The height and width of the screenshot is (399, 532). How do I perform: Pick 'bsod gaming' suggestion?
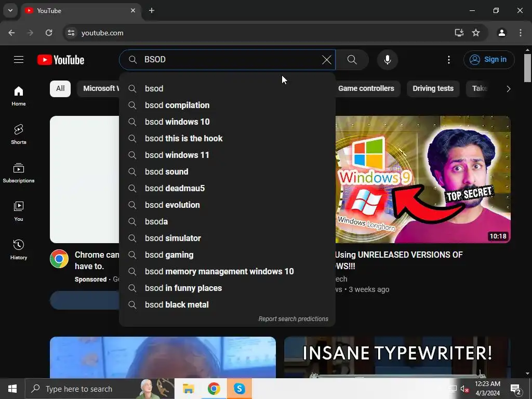pyautogui.click(x=228, y=255)
